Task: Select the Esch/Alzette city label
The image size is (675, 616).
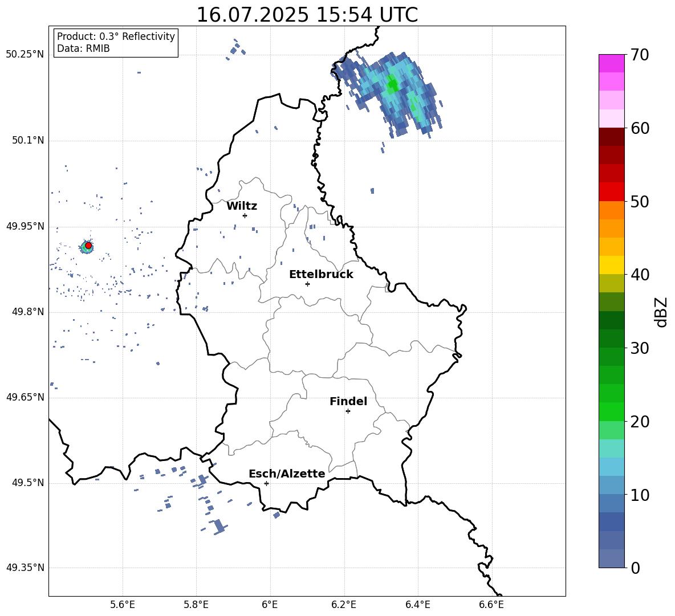Action: tap(287, 474)
